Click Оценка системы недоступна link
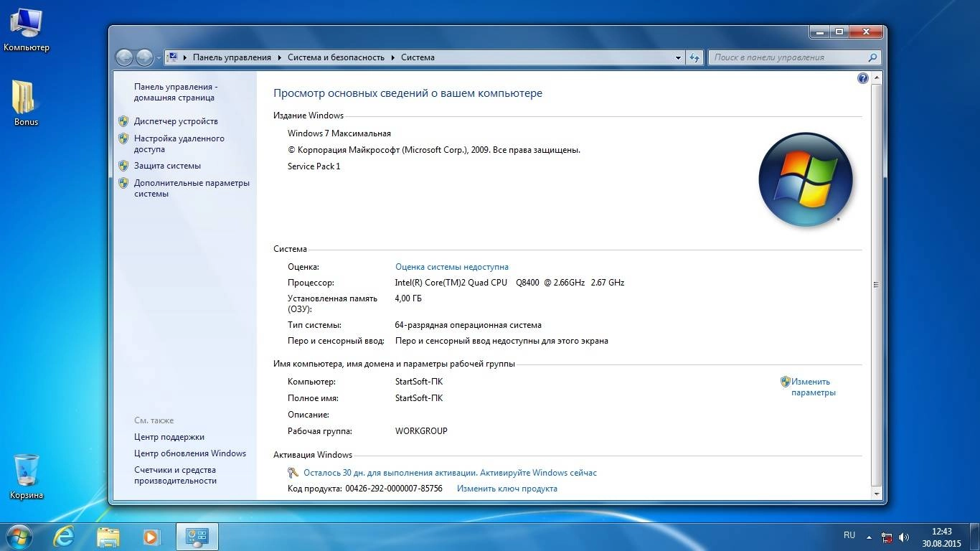The width and height of the screenshot is (980, 551). 452,267
